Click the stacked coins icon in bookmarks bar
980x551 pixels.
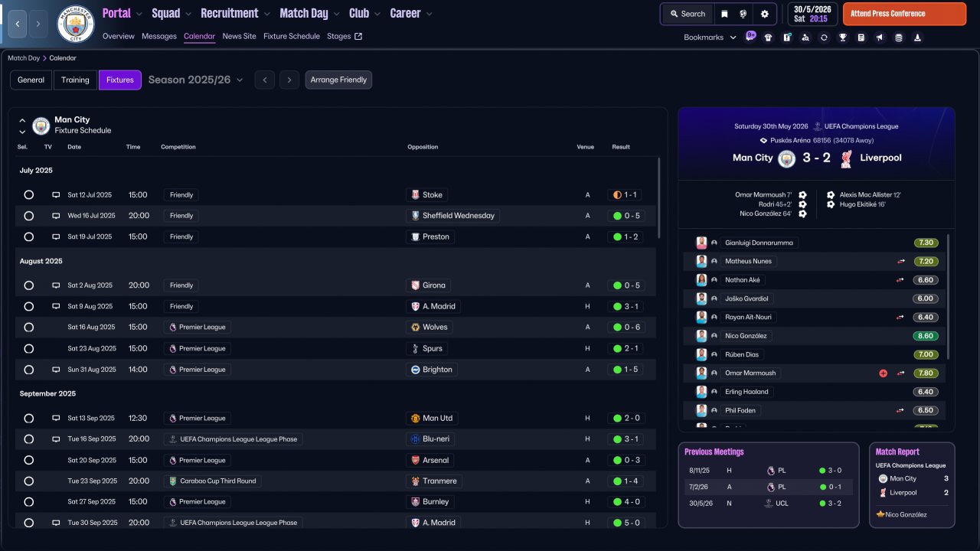[899, 37]
